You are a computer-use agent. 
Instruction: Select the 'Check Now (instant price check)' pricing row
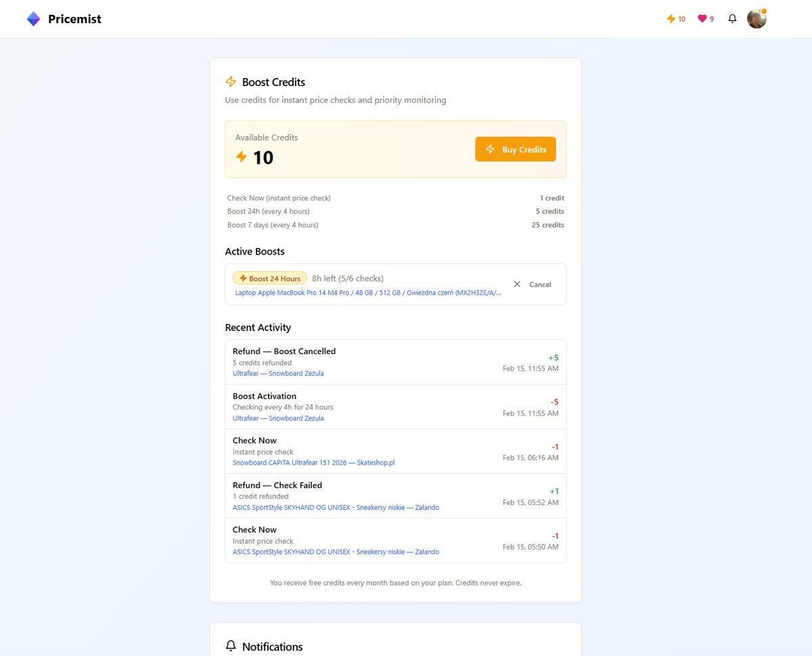coord(396,198)
